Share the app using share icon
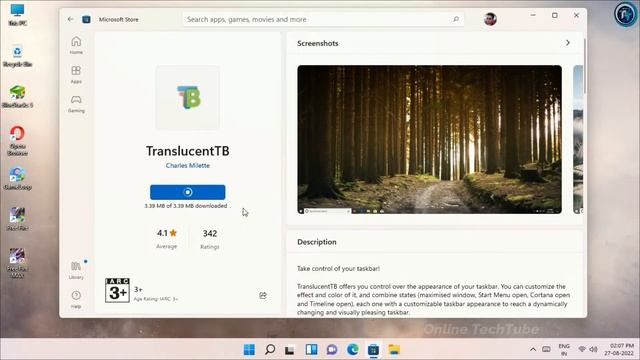The height and width of the screenshot is (360, 640). click(x=263, y=295)
